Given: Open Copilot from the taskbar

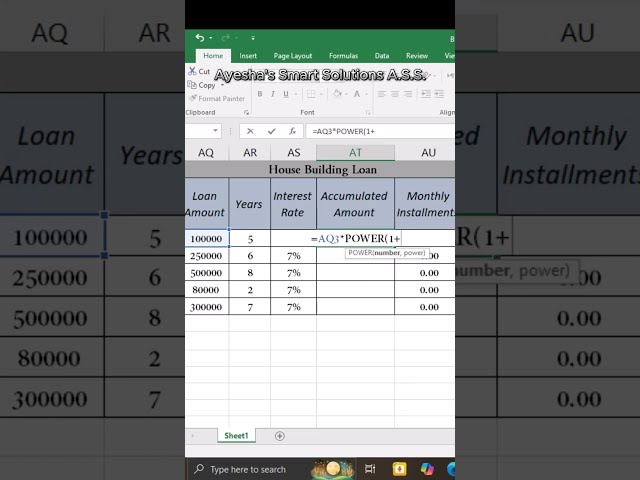Looking at the screenshot, I should coord(427,469).
